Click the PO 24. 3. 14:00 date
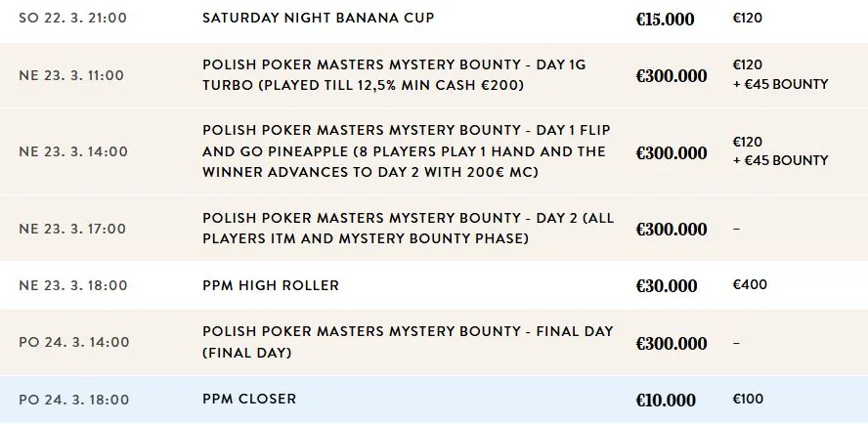This screenshot has width=868, height=424. coord(74,342)
